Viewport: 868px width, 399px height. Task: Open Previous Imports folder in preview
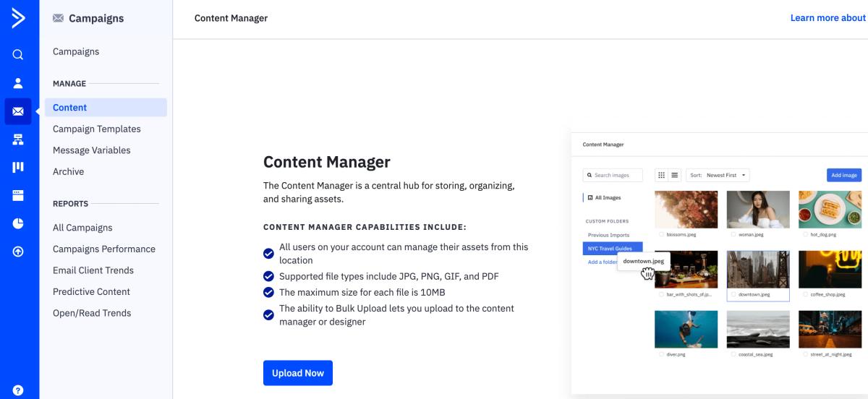[x=608, y=235]
